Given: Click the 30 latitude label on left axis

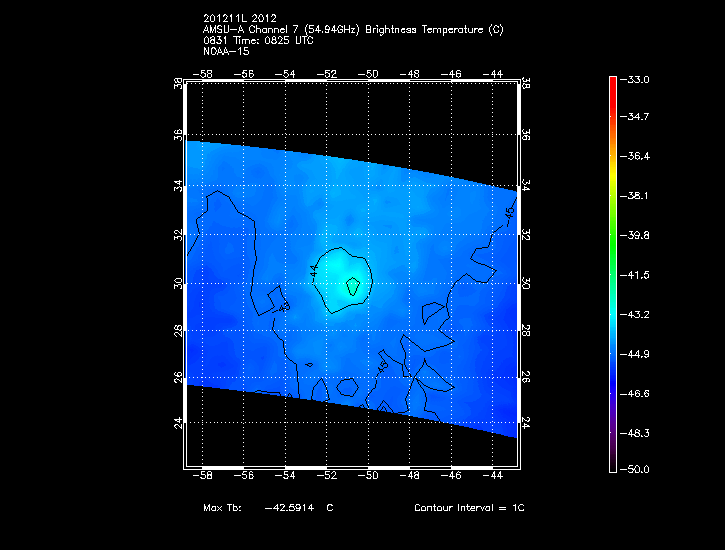Looking at the screenshot, I should click(x=179, y=283).
